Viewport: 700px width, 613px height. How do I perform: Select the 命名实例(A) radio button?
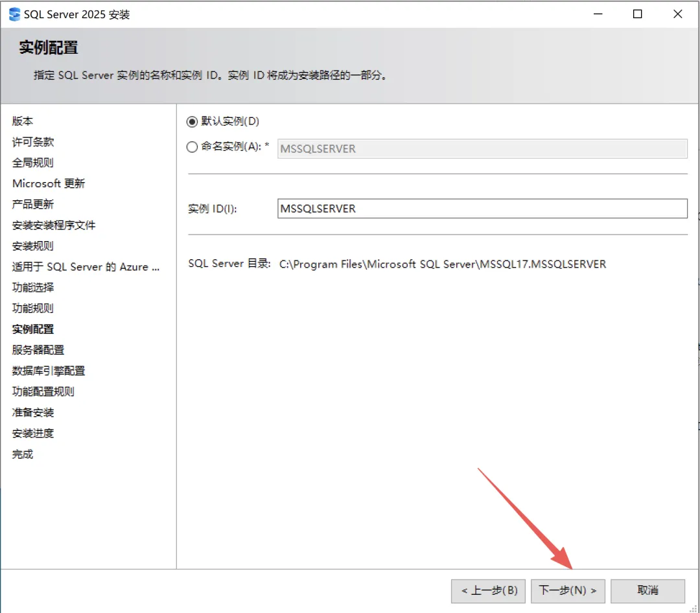coord(192,147)
